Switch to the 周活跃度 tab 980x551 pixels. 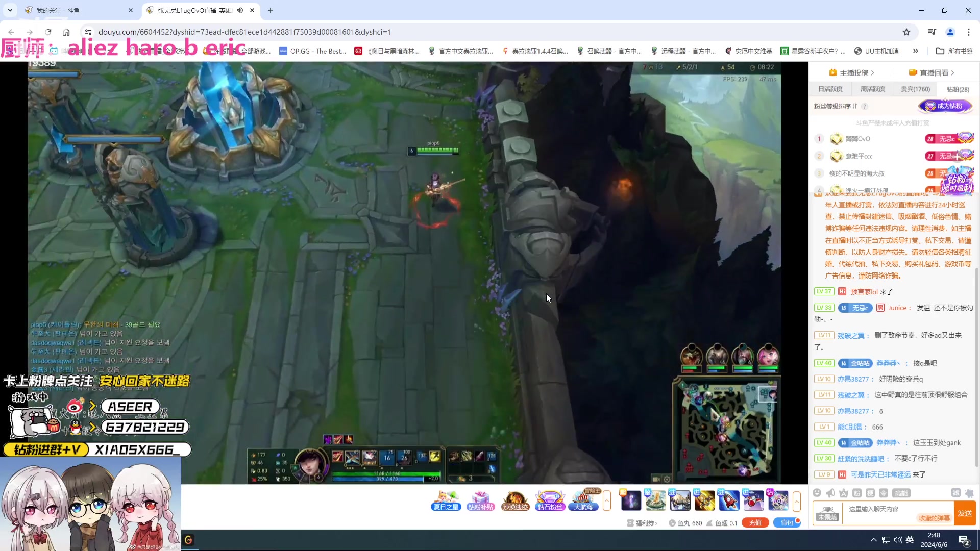tap(873, 89)
